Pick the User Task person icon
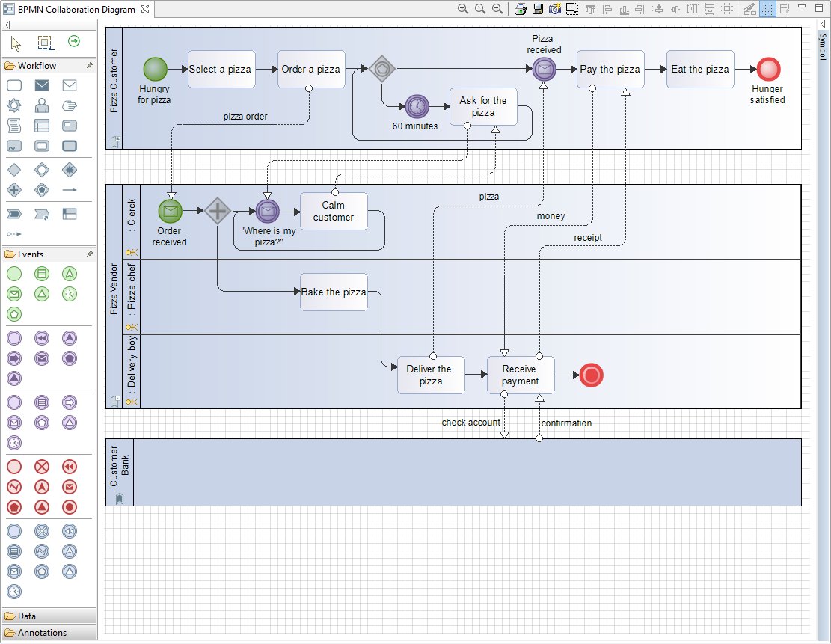831x644 pixels. click(x=42, y=105)
